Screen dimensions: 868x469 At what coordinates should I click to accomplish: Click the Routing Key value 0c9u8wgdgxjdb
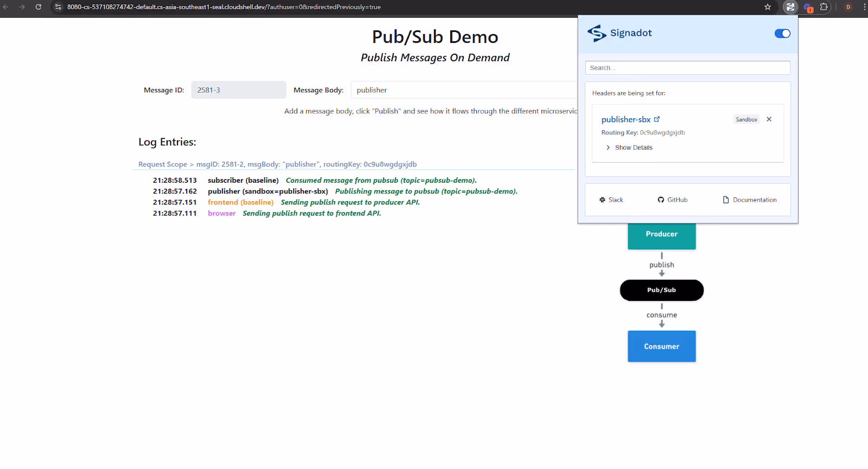[x=662, y=132]
